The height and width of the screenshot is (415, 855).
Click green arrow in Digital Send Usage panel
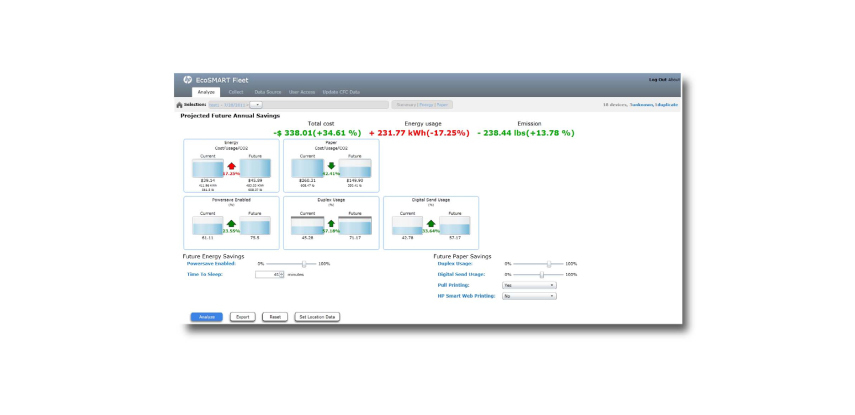tap(430, 225)
